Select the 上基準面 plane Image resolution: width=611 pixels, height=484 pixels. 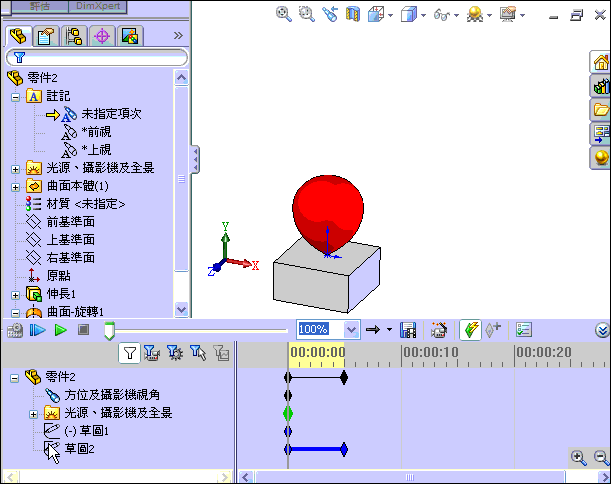click(71, 240)
